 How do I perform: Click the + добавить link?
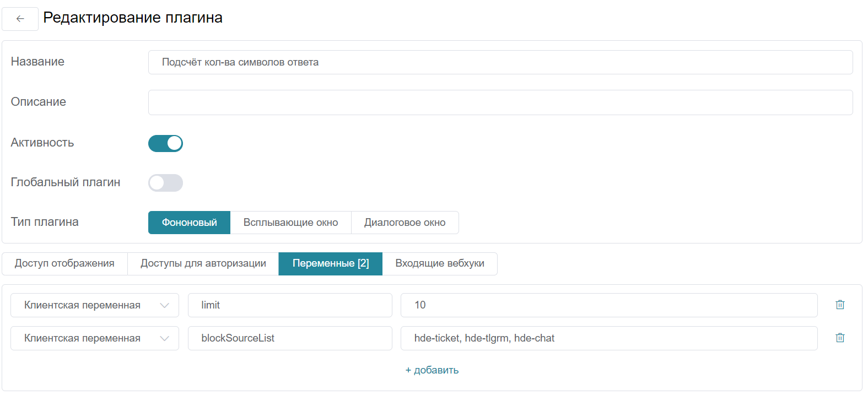tap(432, 370)
